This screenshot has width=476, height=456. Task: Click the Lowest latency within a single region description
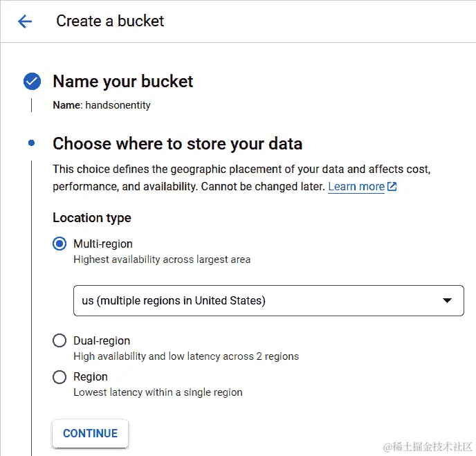tap(158, 392)
